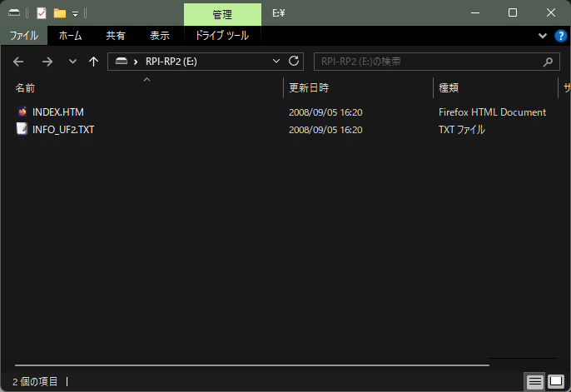Sort by the 名前 column header
The image size is (571, 392).
(x=25, y=88)
